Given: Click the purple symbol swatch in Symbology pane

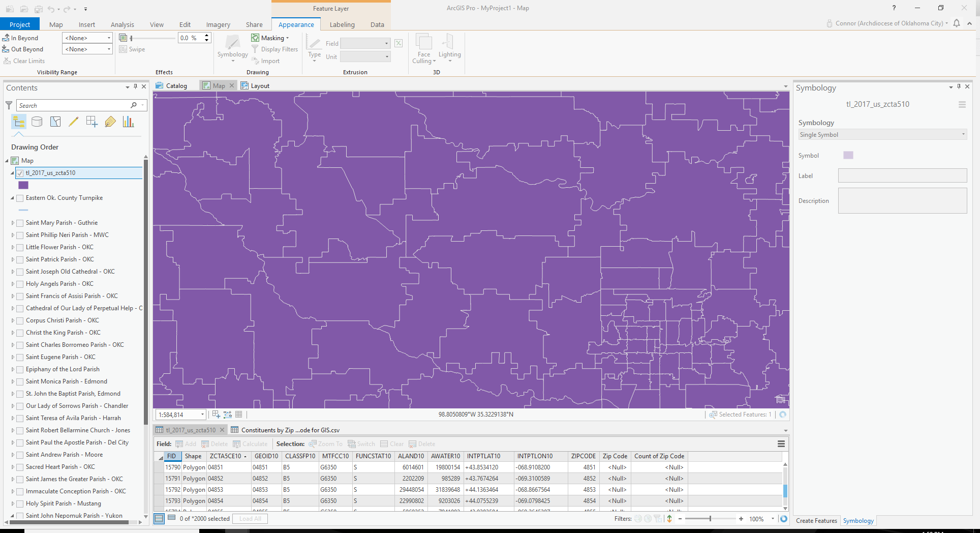Looking at the screenshot, I should 847,155.
